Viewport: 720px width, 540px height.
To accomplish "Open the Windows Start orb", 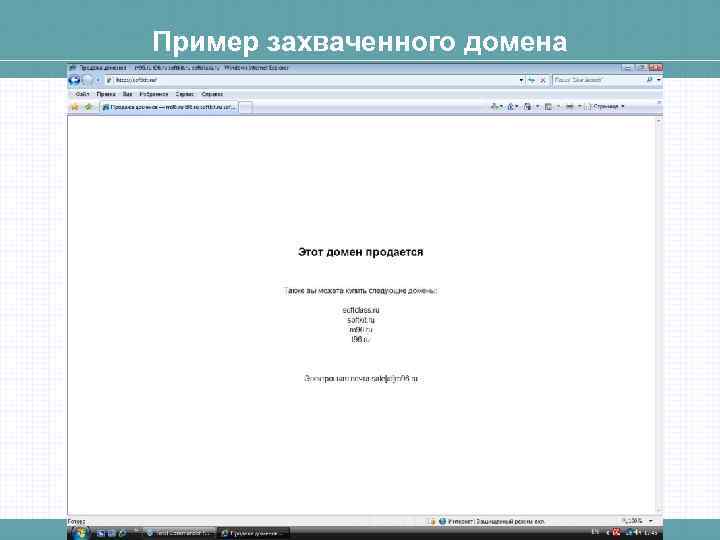I will coord(79,533).
